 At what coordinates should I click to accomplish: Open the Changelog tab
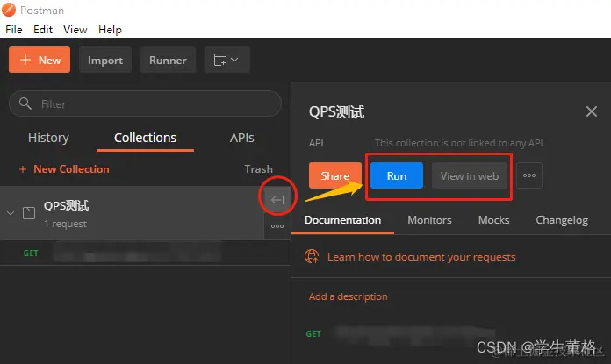(562, 220)
